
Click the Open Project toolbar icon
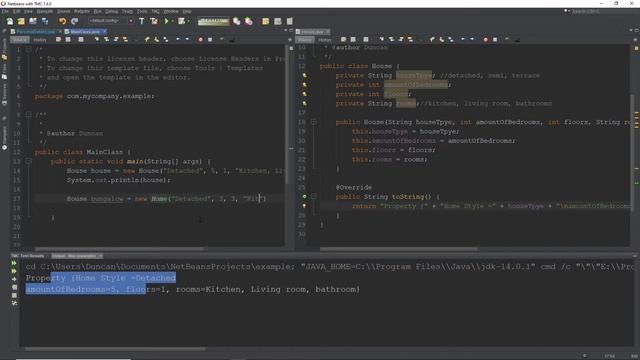(33, 21)
